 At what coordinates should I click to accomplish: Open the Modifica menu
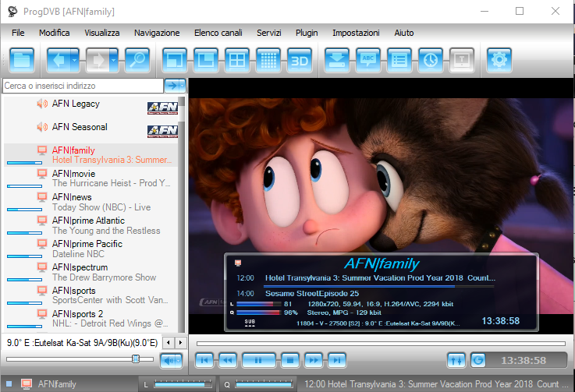[55, 33]
